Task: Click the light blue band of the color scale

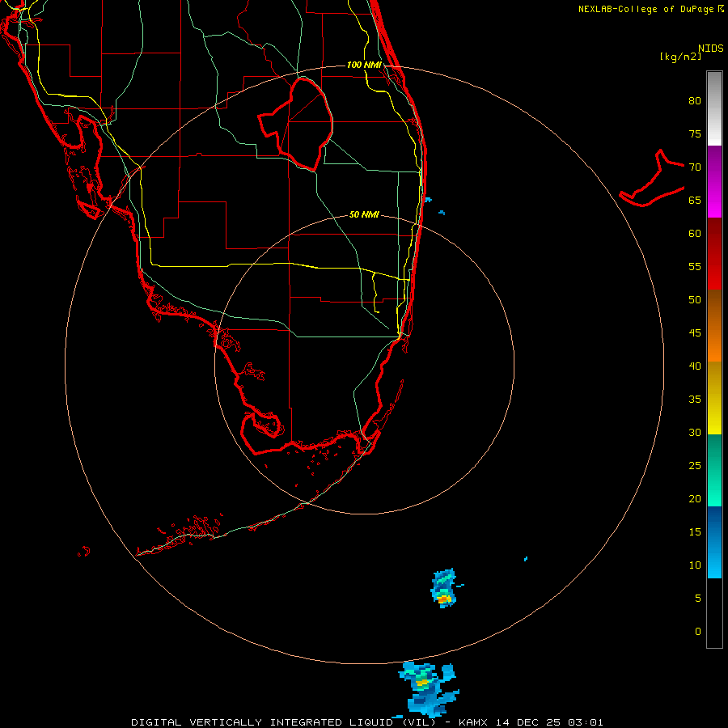Action: 714,542
